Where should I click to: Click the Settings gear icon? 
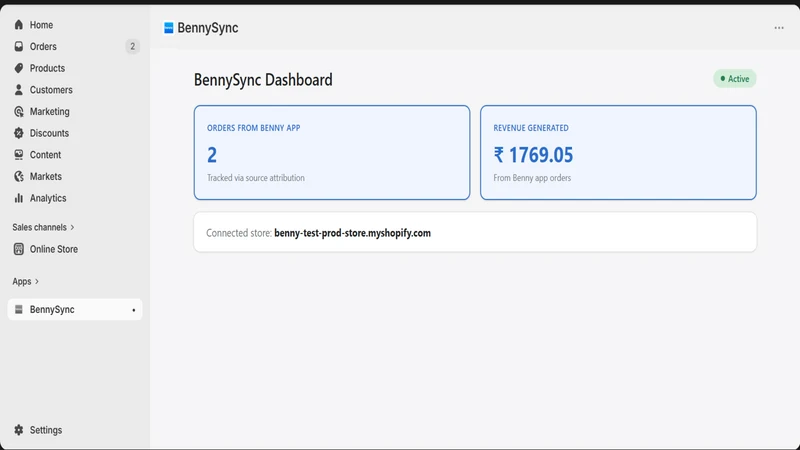[19, 430]
